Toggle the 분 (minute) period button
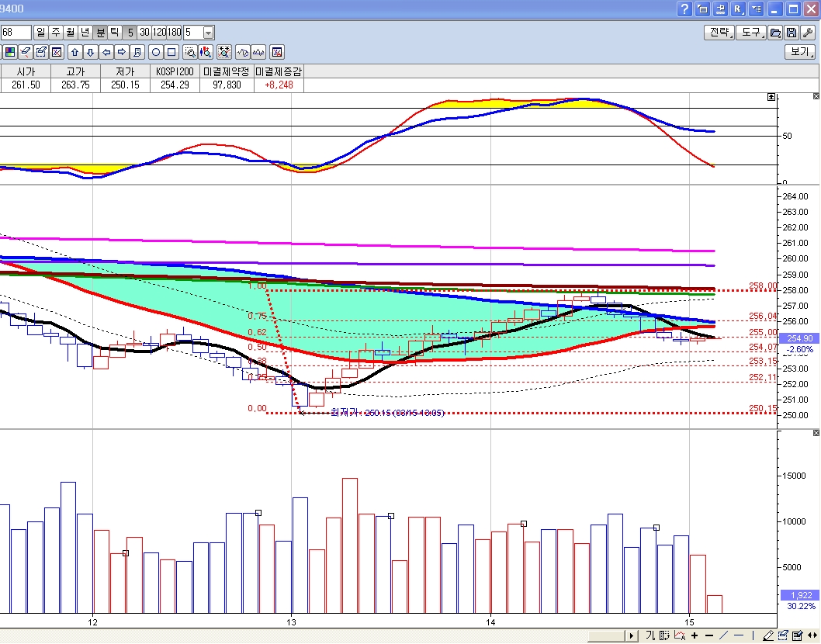 (x=100, y=33)
